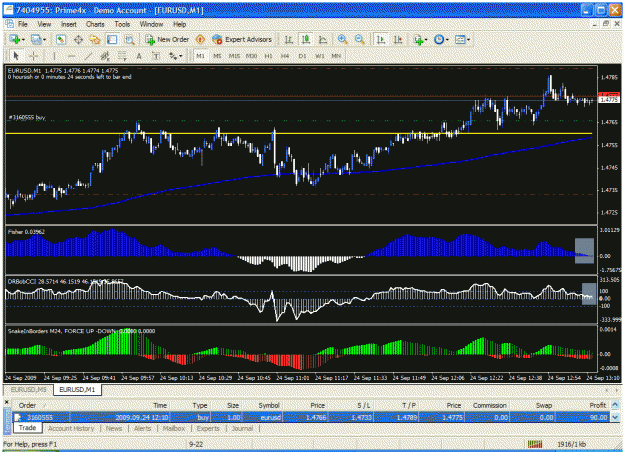
Task: Switch timeframe to M15
Action: point(234,56)
